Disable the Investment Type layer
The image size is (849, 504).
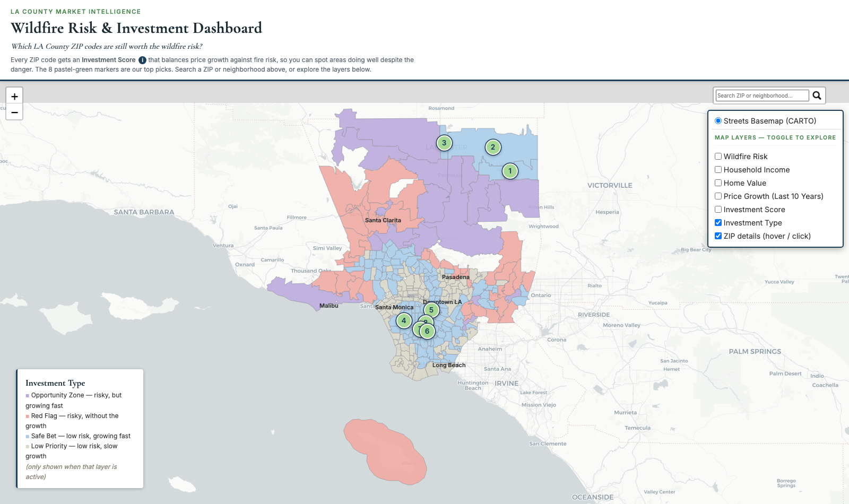[x=718, y=223]
